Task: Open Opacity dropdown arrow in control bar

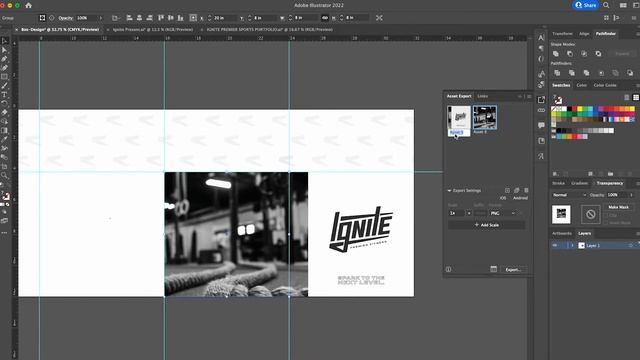Action: tap(101, 18)
